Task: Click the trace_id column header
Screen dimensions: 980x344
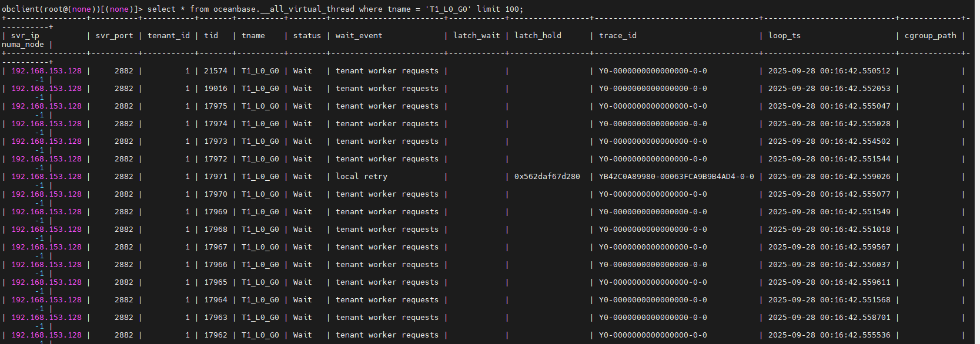Action: (618, 36)
